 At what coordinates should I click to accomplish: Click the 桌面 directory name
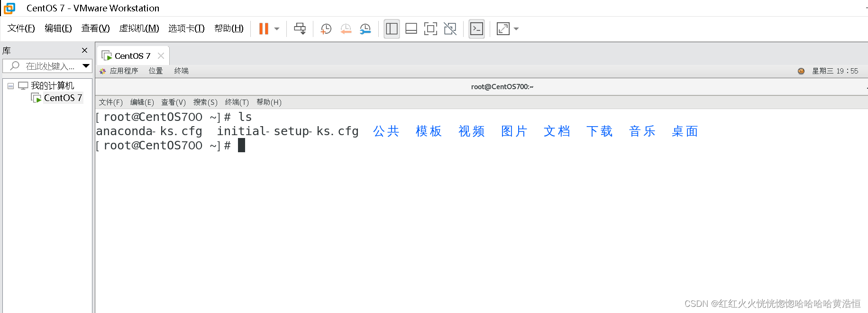click(x=685, y=131)
